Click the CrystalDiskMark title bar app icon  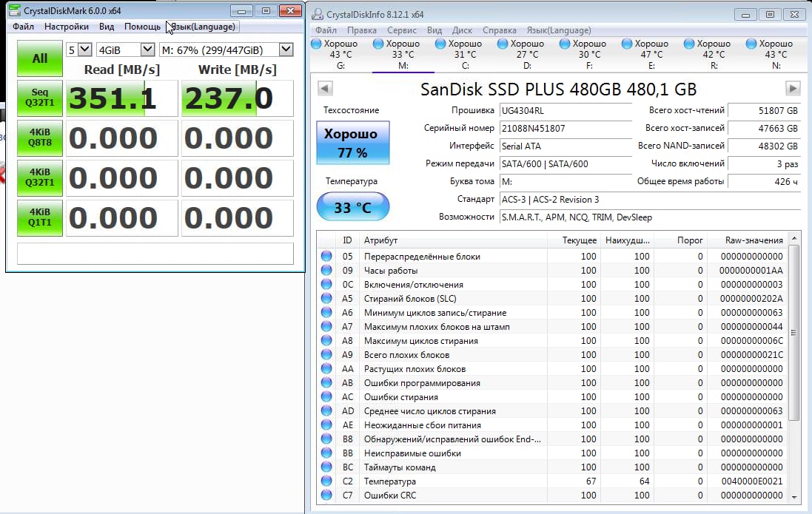[15, 10]
